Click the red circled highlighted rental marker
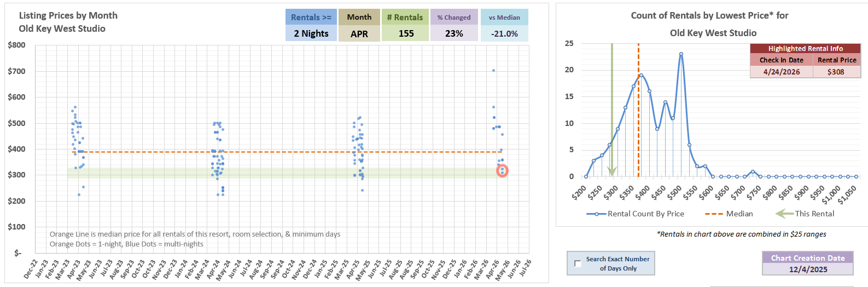 coord(502,171)
